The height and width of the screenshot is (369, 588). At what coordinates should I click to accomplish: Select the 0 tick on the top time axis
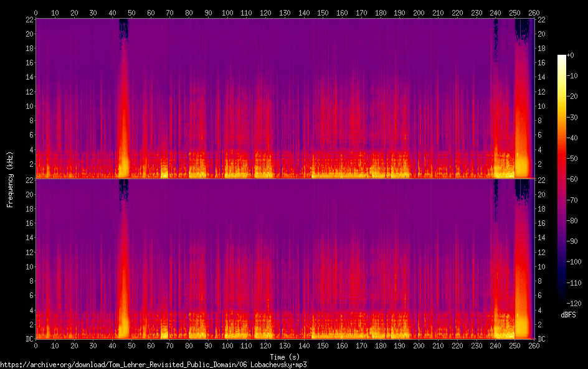point(36,12)
